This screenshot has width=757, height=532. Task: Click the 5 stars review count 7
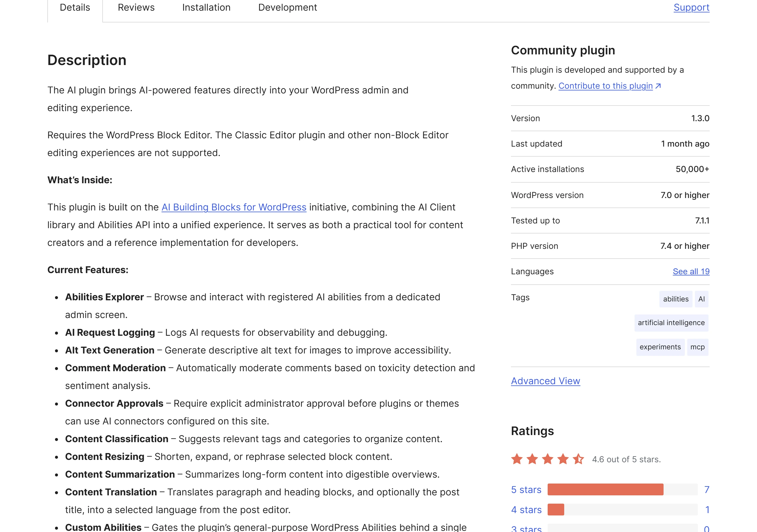click(706, 490)
